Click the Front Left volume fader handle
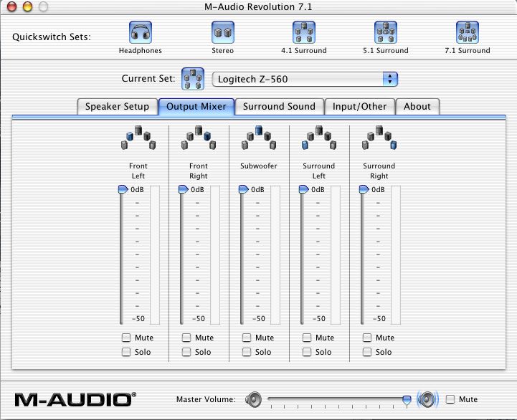This screenshot has width=517, height=420. [123, 189]
